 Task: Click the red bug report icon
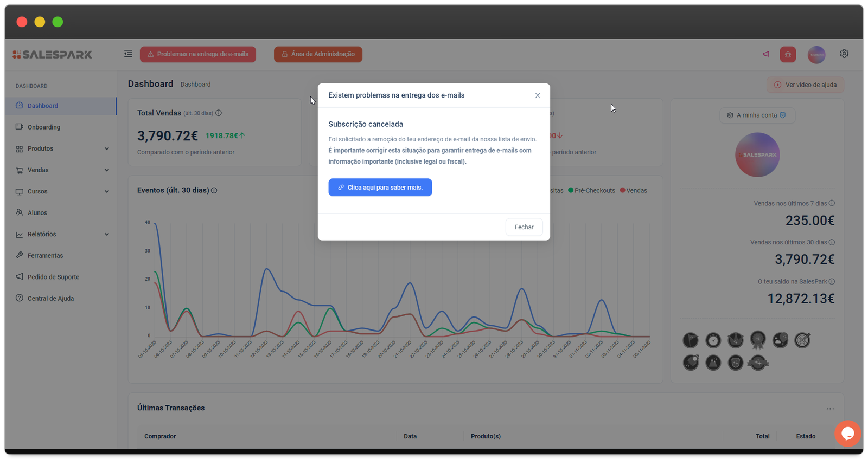point(788,54)
